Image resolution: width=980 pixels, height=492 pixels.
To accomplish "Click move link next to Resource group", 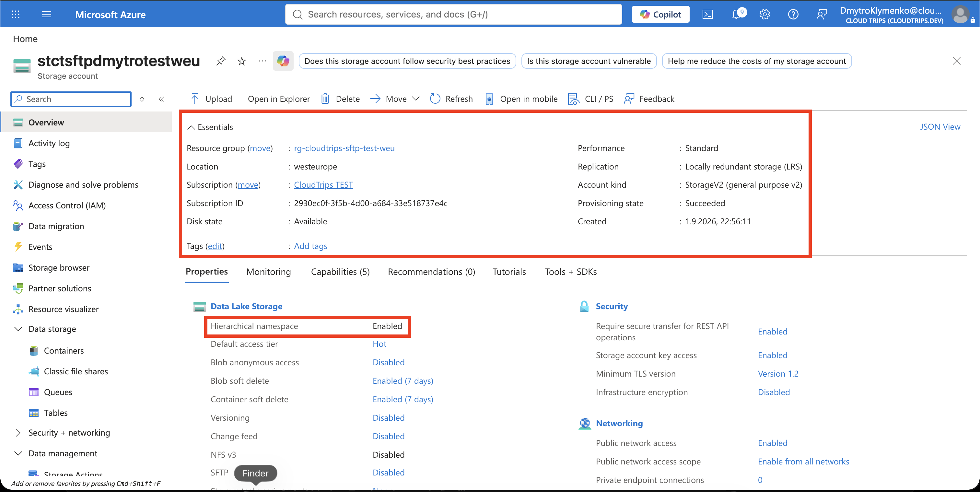I will (x=260, y=148).
